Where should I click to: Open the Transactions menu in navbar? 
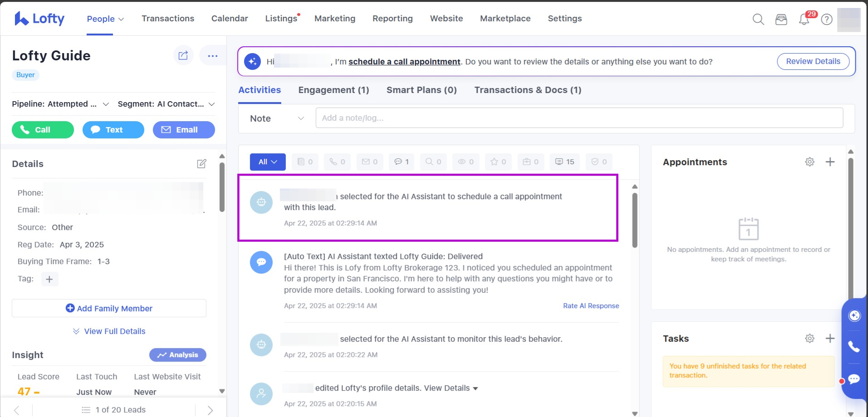pyautogui.click(x=168, y=19)
